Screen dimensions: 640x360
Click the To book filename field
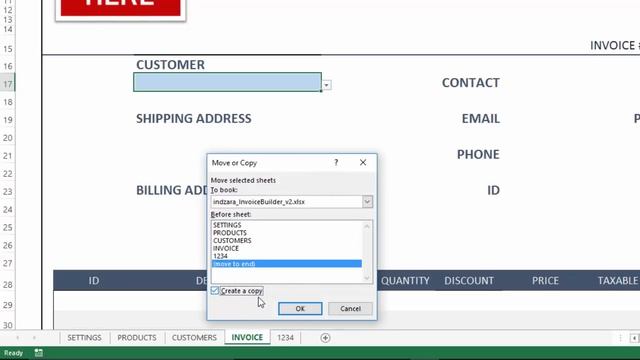[287, 202]
